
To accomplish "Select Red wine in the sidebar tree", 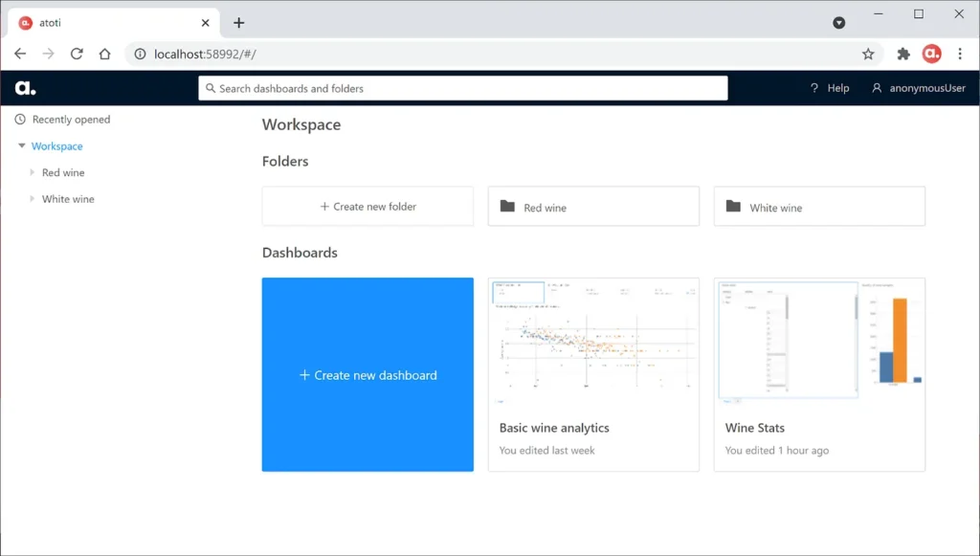I will [63, 172].
